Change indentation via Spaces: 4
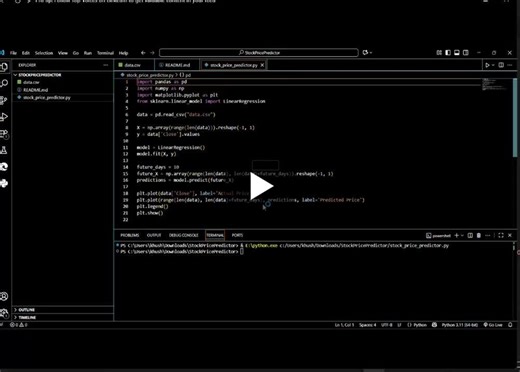 (367, 325)
